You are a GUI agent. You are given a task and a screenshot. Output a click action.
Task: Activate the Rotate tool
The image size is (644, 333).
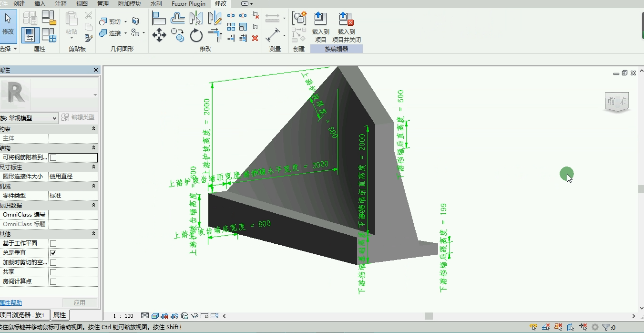click(x=196, y=35)
